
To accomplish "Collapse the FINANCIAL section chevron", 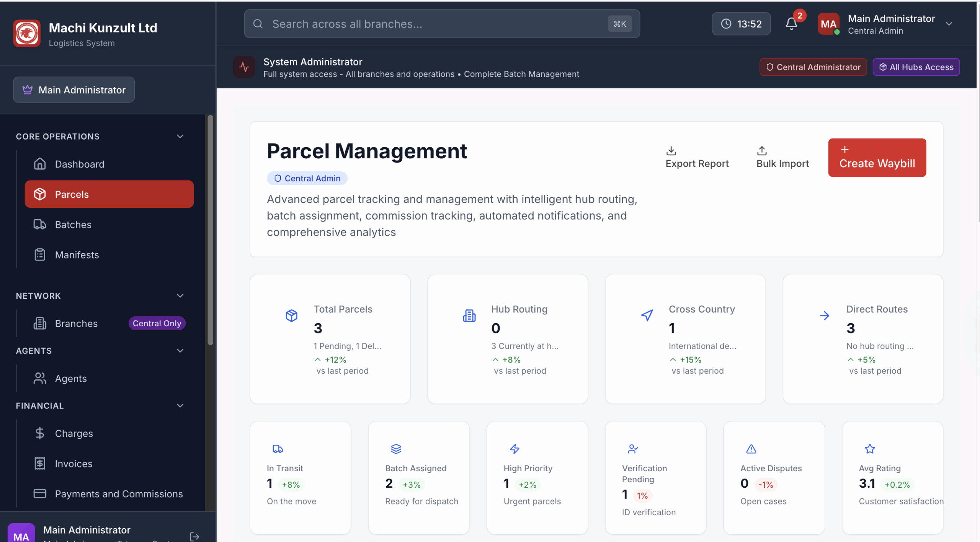I will point(180,405).
